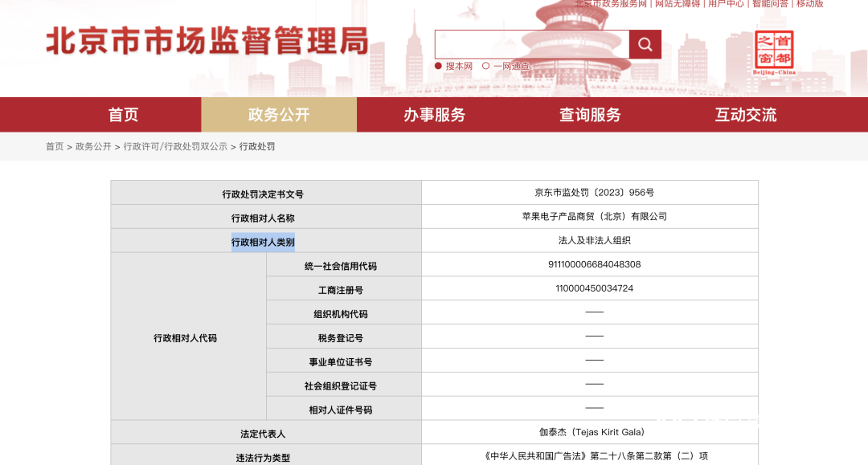Open 用户中心 top link
The image size is (868, 465).
[x=727, y=4]
